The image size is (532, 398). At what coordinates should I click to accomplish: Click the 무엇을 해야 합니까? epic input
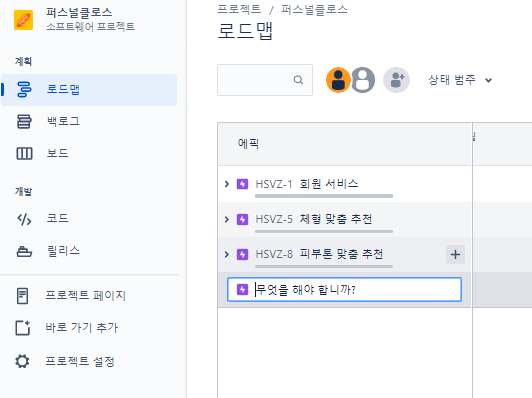(x=344, y=289)
